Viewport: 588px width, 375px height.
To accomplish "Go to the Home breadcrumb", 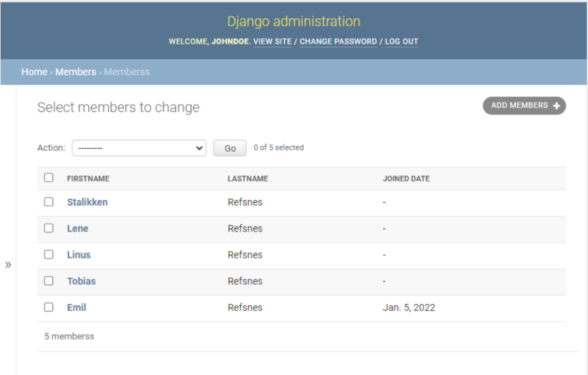I will coord(34,72).
